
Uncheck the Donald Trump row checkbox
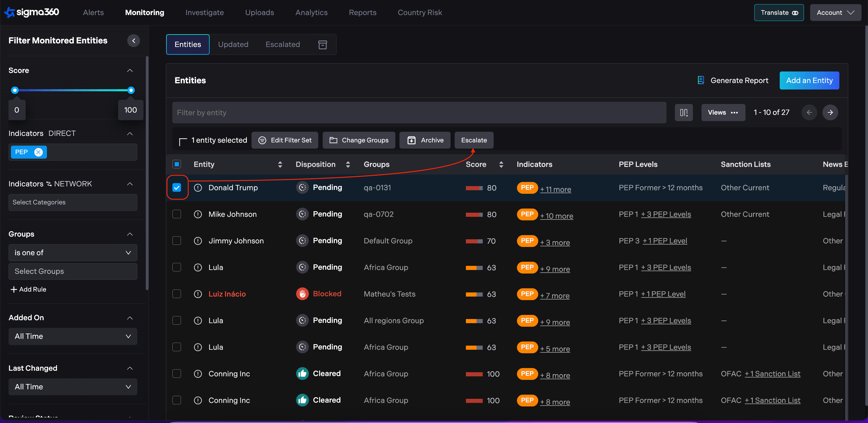(177, 188)
